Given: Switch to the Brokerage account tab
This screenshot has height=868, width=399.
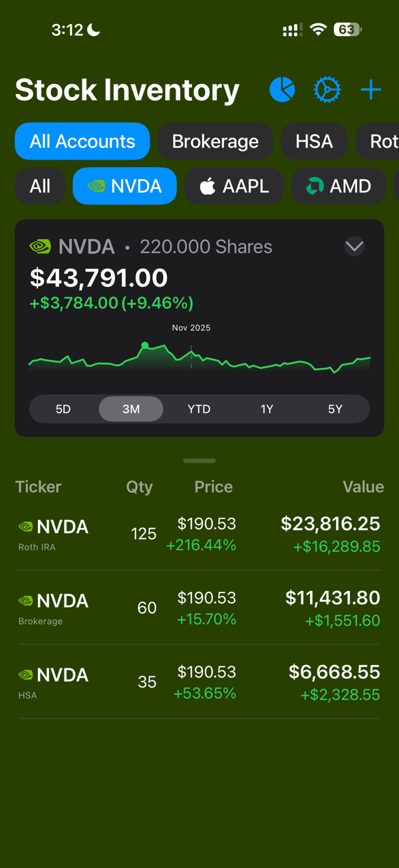Looking at the screenshot, I should [215, 141].
